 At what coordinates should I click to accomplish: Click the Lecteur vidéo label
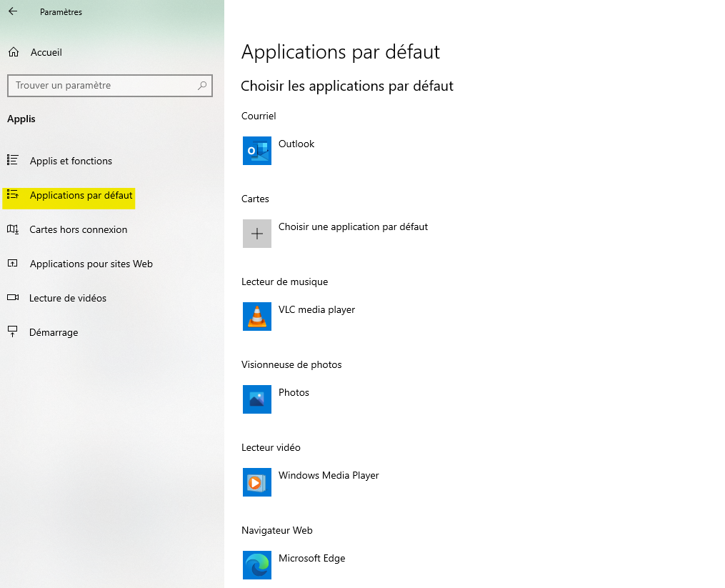(271, 447)
